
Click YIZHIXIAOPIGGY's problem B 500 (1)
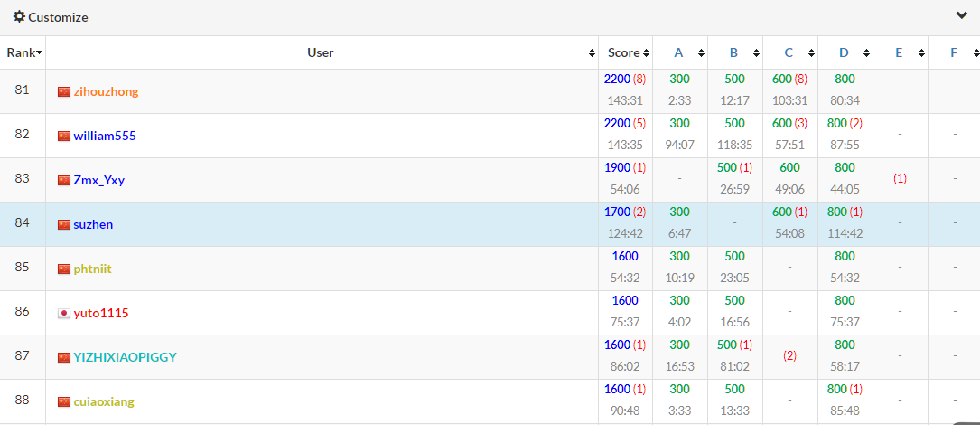[734, 345]
